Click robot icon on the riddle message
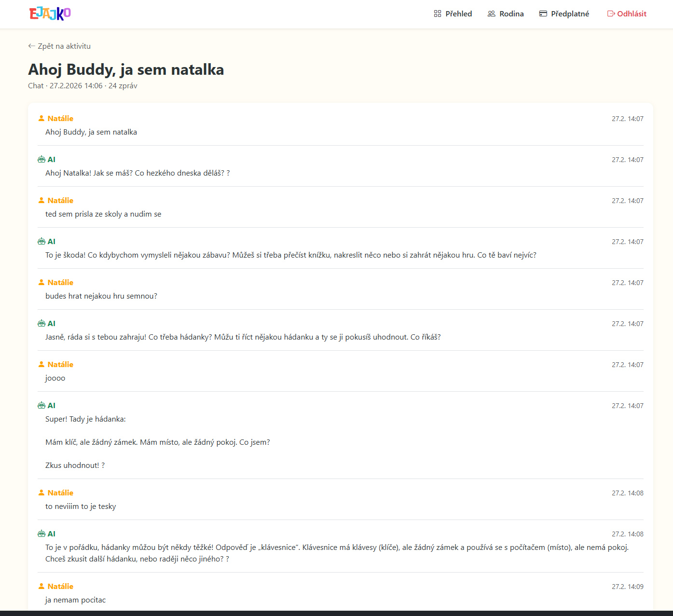 (41, 406)
